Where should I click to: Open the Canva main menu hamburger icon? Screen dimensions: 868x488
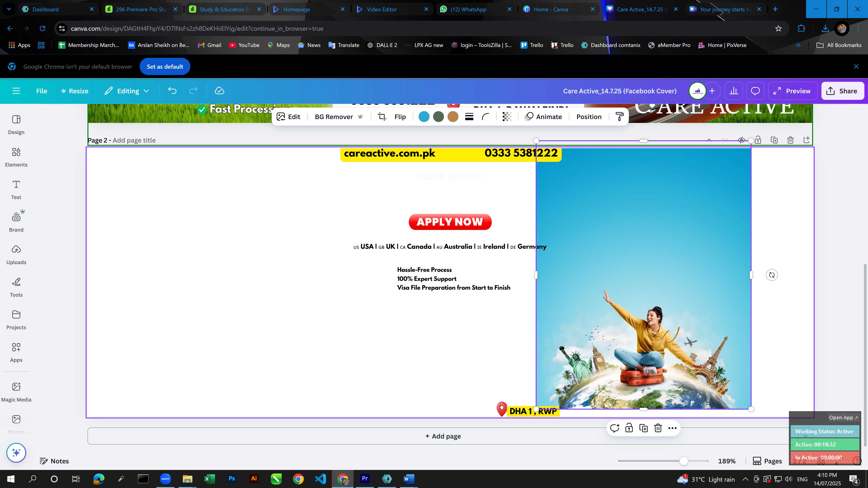(x=16, y=91)
